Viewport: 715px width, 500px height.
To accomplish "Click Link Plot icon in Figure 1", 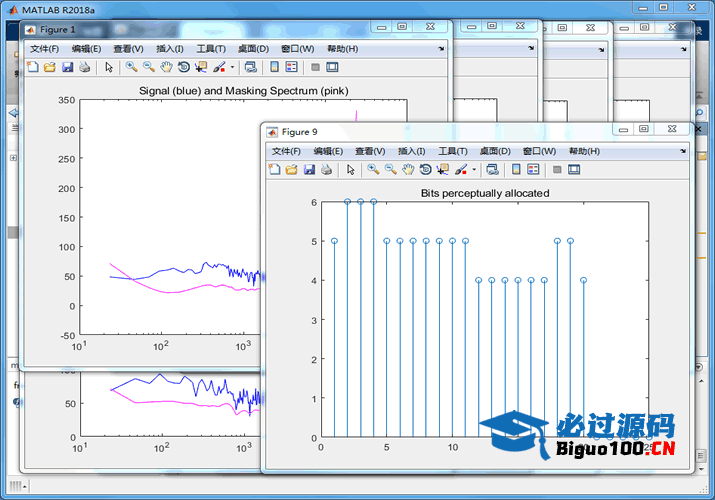I will click(x=250, y=67).
